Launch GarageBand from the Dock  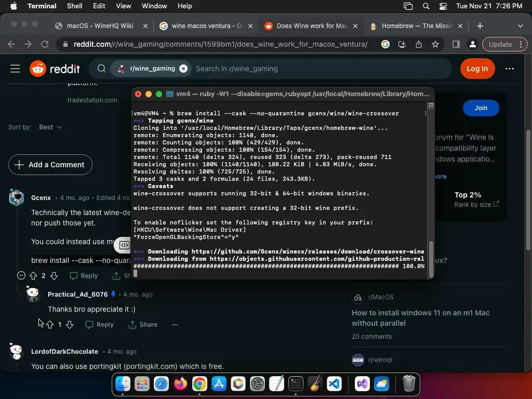click(315, 384)
